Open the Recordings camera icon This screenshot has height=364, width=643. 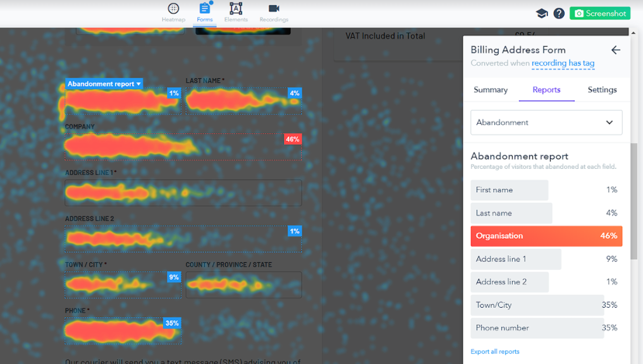pos(274,8)
